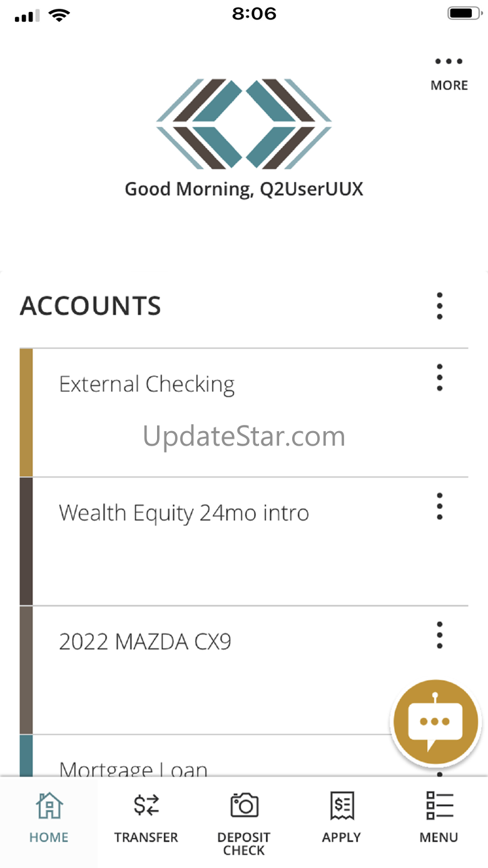Screen dimensions: 488x868
Task: Tap the battery indicator in status bar
Action: (464, 13)
